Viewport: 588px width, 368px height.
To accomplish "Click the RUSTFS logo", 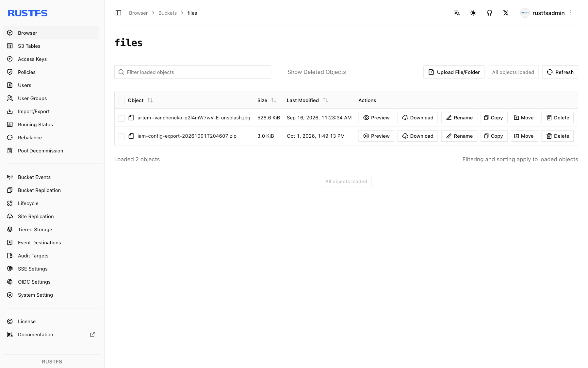I will point(28,13).
